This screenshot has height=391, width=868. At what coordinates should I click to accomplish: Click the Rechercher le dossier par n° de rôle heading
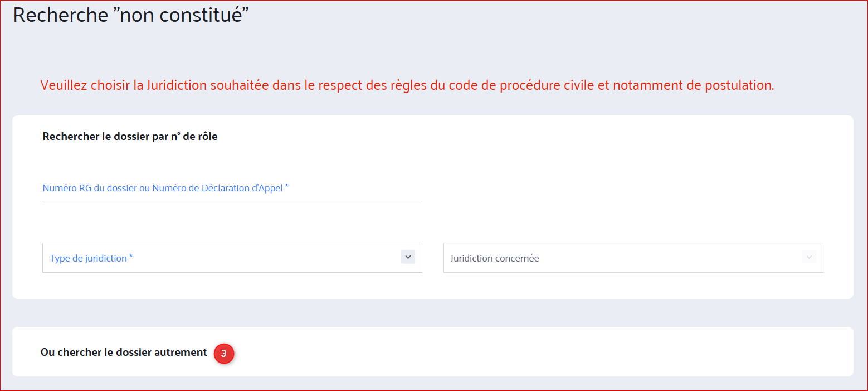pyautogui.click(x=130, y=137)
